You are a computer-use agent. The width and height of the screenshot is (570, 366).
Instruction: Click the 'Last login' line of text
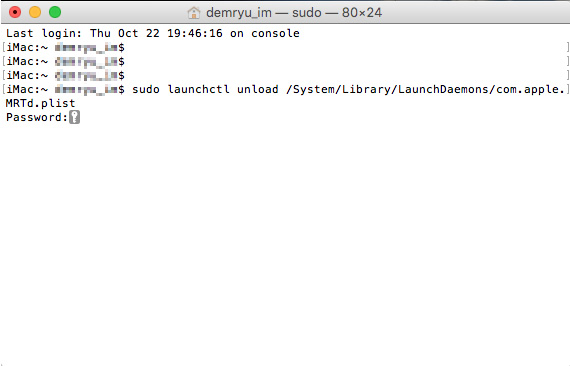click(153, 33)
